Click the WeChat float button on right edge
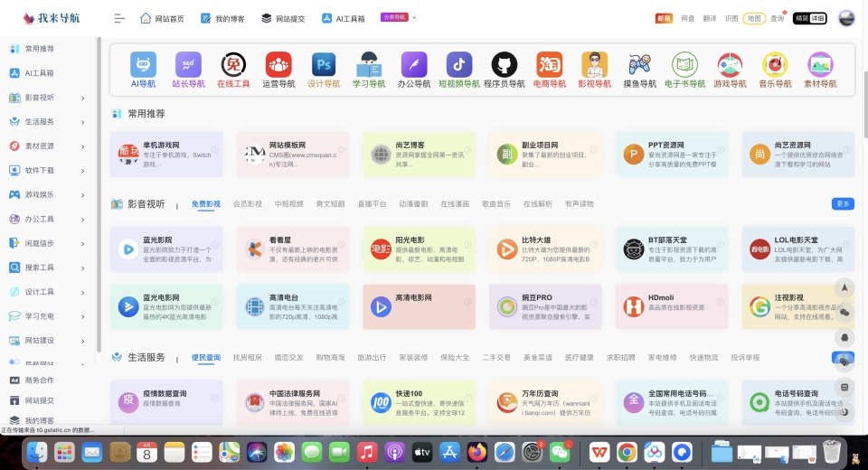Image resolution: width=868 pixels, height=470 pixels. [x=844, y=313]
